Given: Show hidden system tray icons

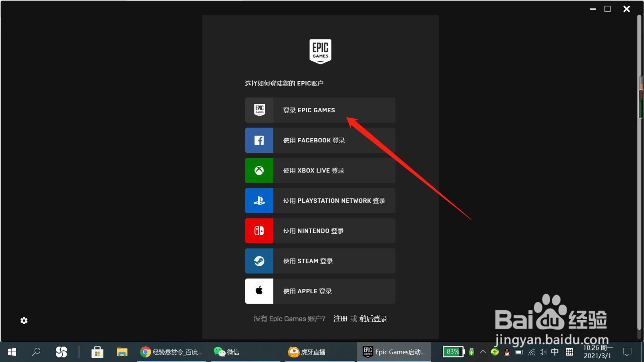Looking at the screenshot, I should point(483,352).
